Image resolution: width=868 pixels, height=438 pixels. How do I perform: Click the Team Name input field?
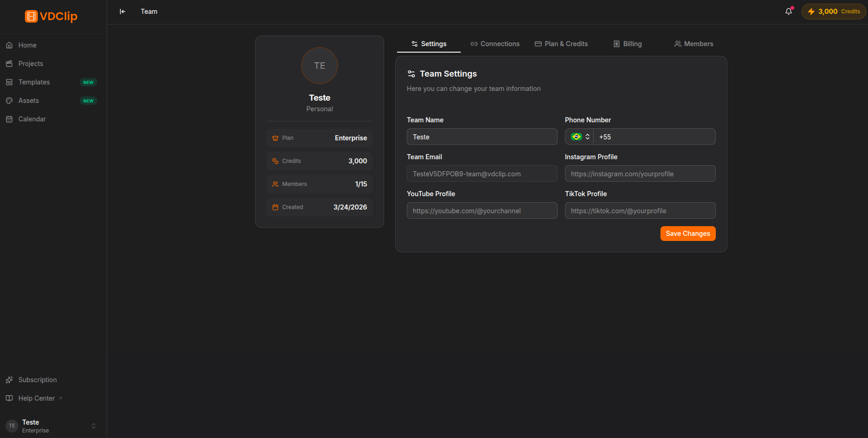pos(482,137)
